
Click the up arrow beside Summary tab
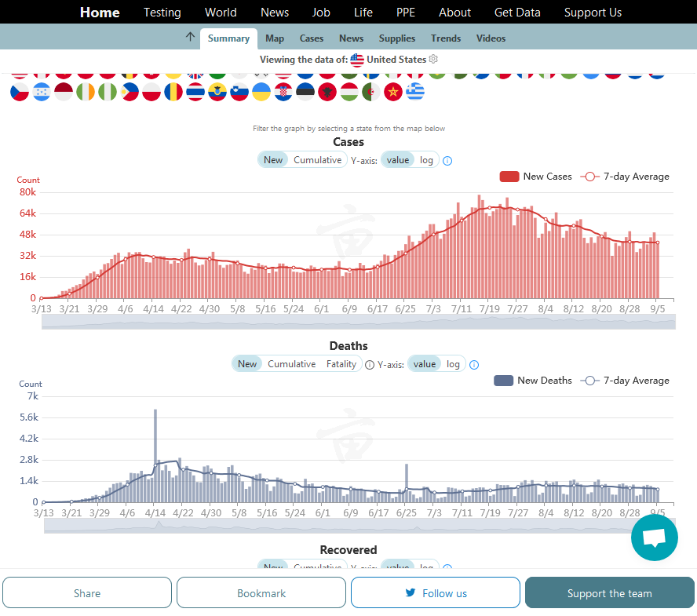click(x=190, y=37)
